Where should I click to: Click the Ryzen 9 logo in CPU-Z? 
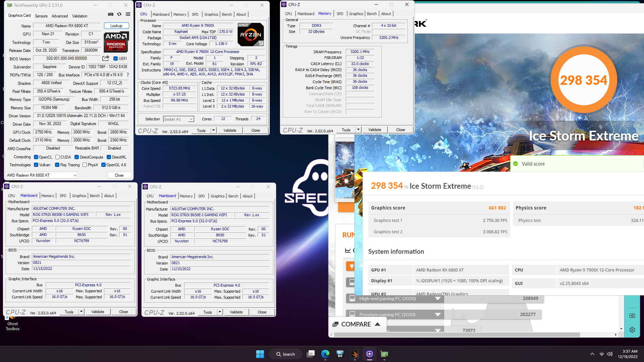251,35
